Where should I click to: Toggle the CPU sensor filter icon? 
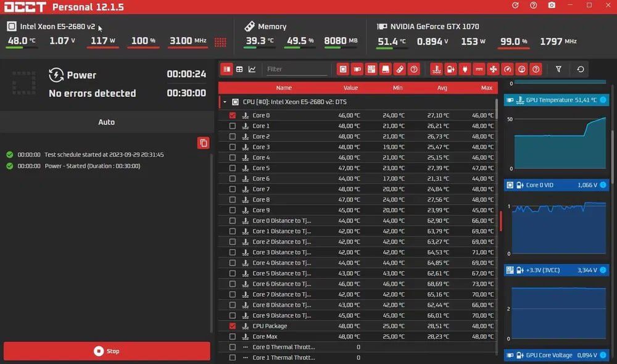tap(343, 69)
